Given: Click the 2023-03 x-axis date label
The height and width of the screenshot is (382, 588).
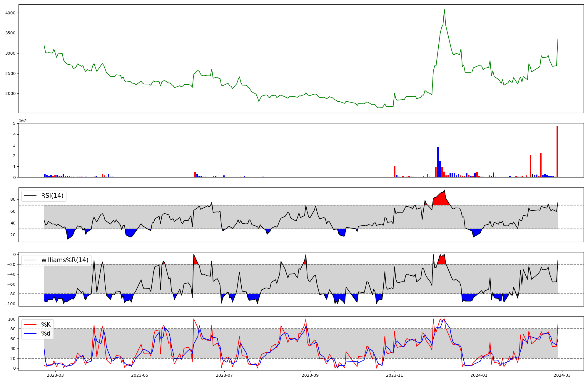Looking at the screenshot, I should click(55, 375).
